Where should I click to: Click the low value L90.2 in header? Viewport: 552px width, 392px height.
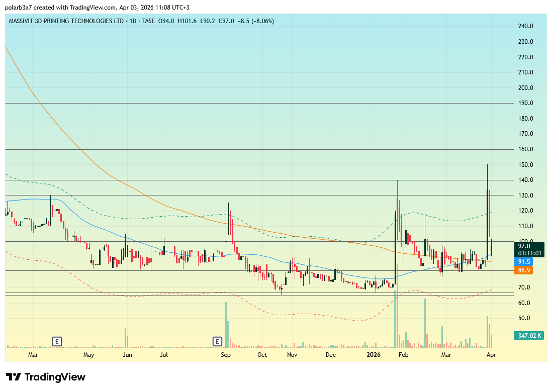(x=207, y=21)
